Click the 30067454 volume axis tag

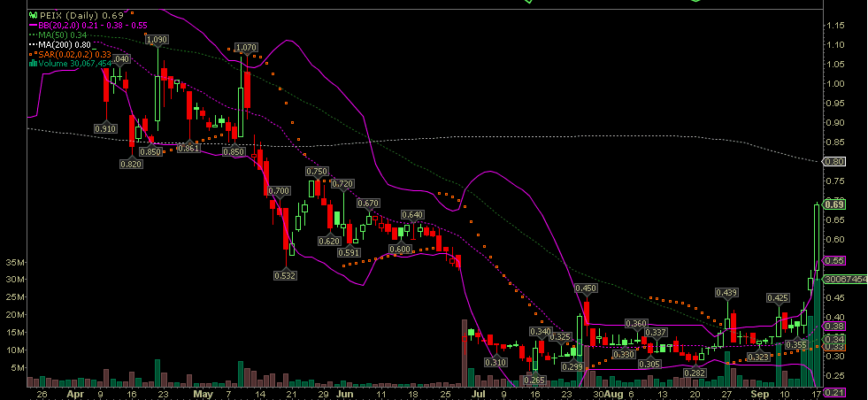844,279
